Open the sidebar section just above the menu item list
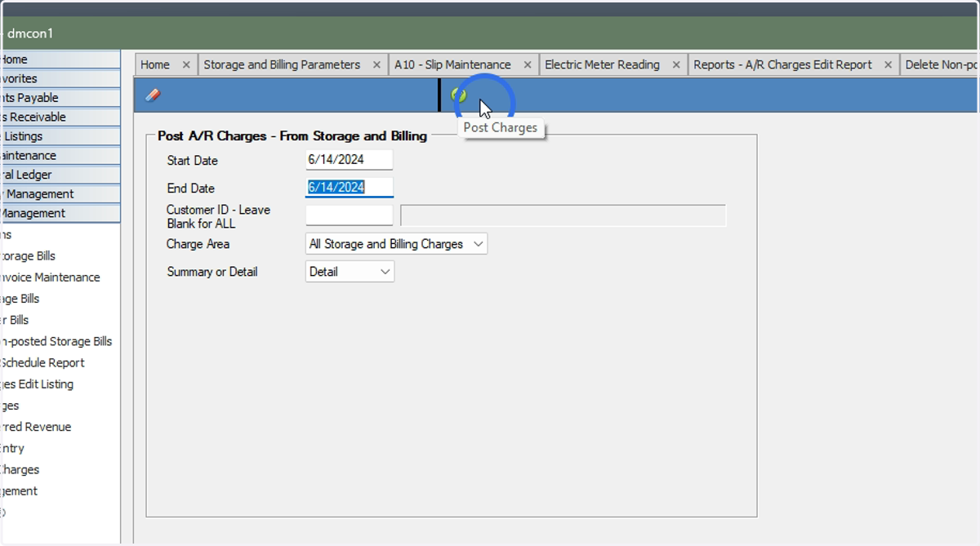 [x=60, y=213]
